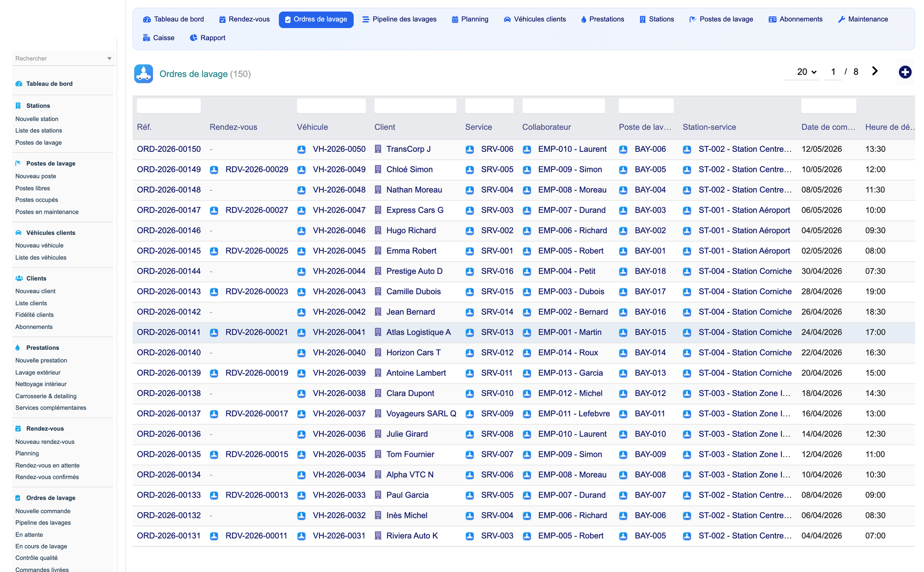Open Liste des véhicules in sidebar

tap(41, 258)
